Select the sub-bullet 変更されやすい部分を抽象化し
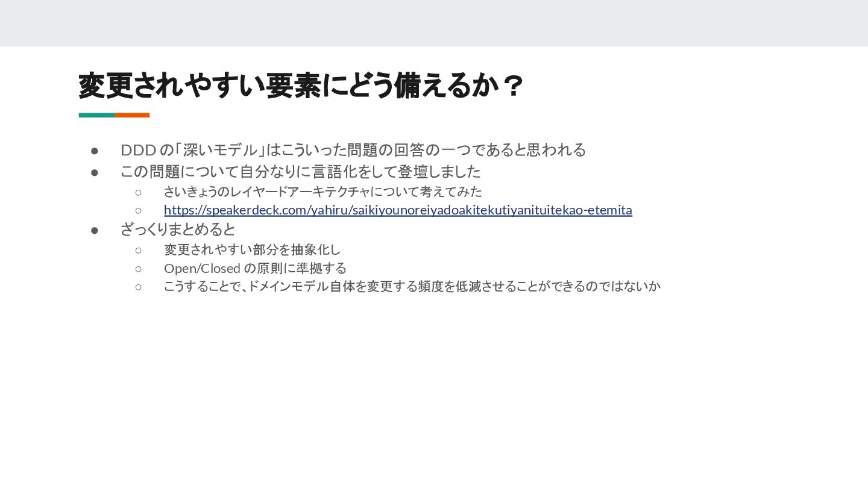The image size is (868, 488). [253, 249]
